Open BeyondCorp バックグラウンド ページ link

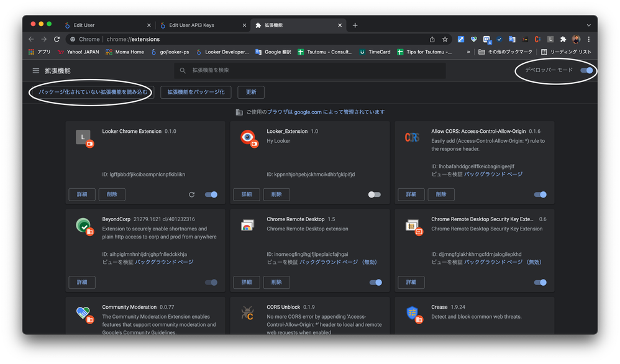[x=164, y=262]
